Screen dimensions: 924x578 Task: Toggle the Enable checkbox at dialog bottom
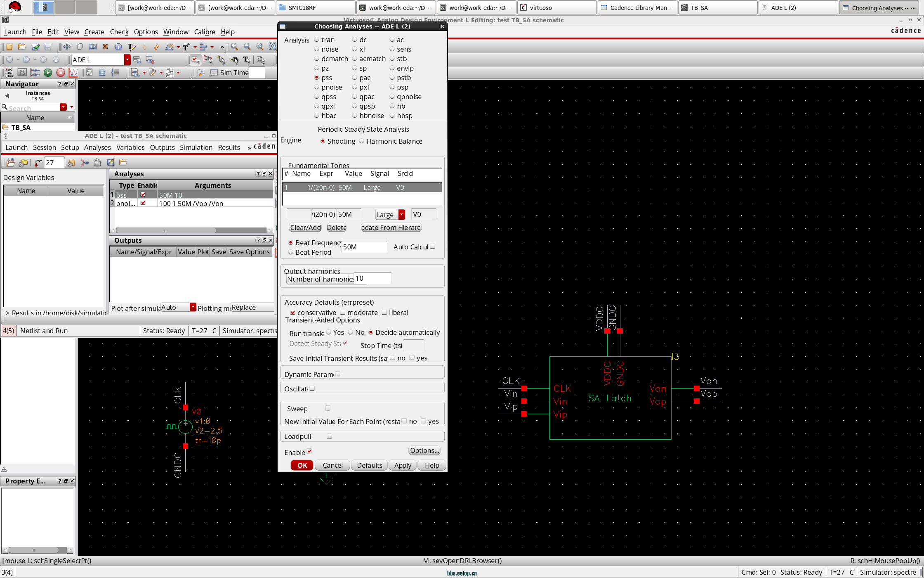(x=309, y=452)
